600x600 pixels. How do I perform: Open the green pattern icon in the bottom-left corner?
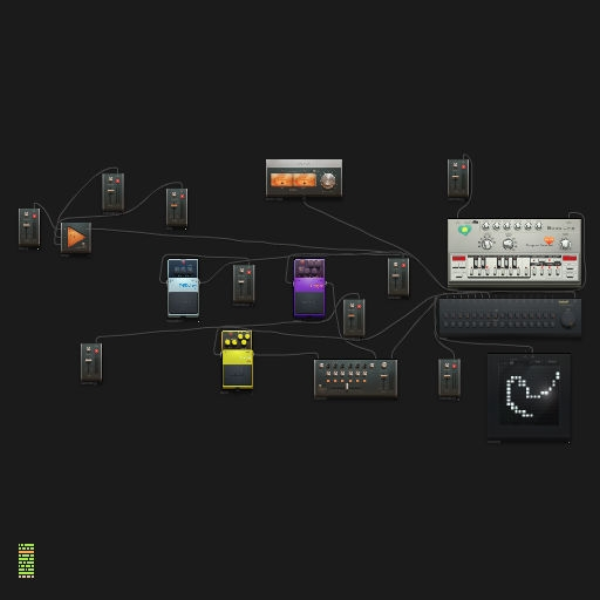click(26, 561)
